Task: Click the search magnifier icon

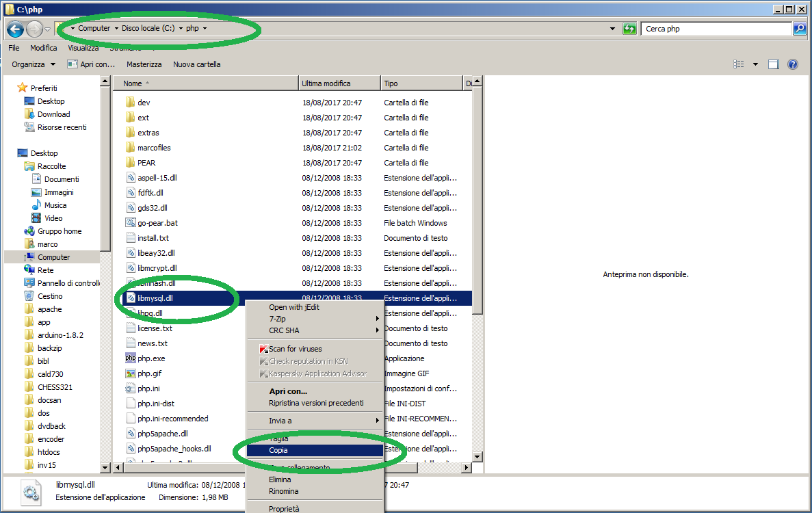Action: tap(799, 29)
